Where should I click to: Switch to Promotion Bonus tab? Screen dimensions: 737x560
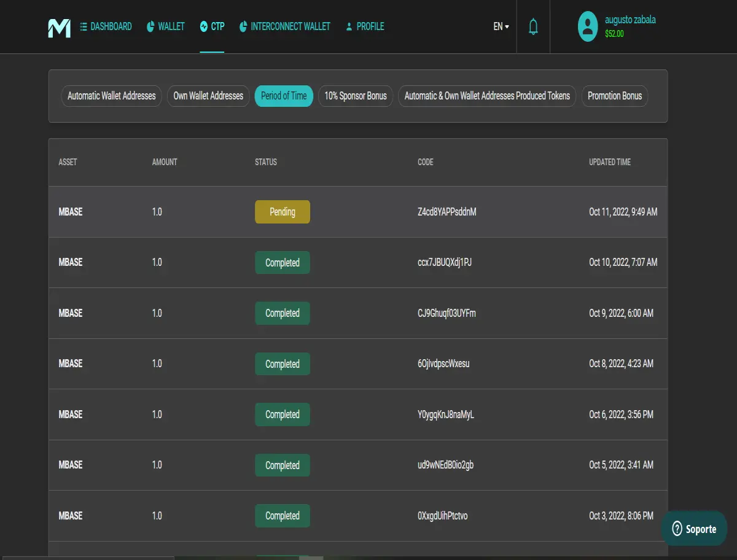615,96
